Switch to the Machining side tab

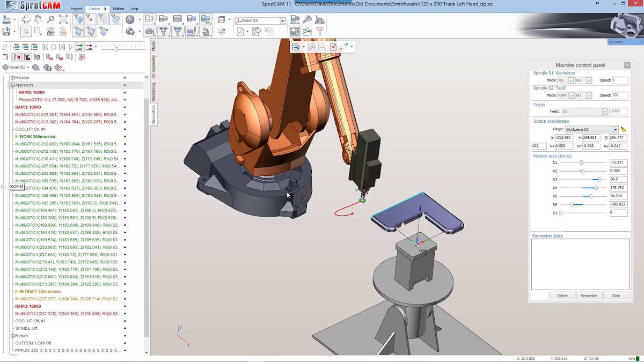point(153,91)
